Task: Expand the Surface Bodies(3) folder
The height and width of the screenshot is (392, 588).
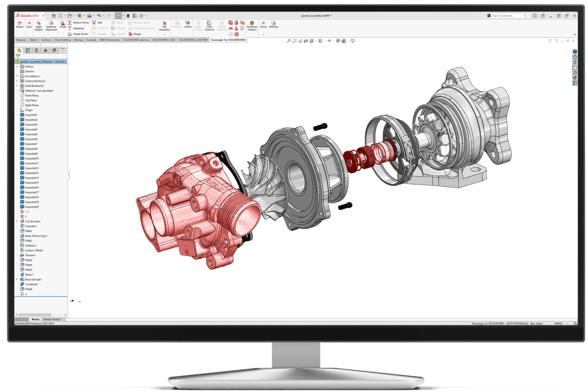Action: coord(17,81)
